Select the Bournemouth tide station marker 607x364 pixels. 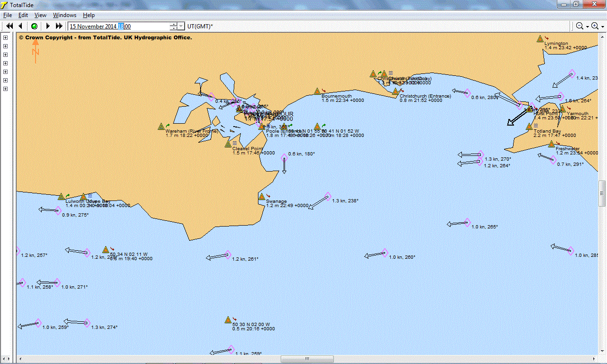(317, 91)
